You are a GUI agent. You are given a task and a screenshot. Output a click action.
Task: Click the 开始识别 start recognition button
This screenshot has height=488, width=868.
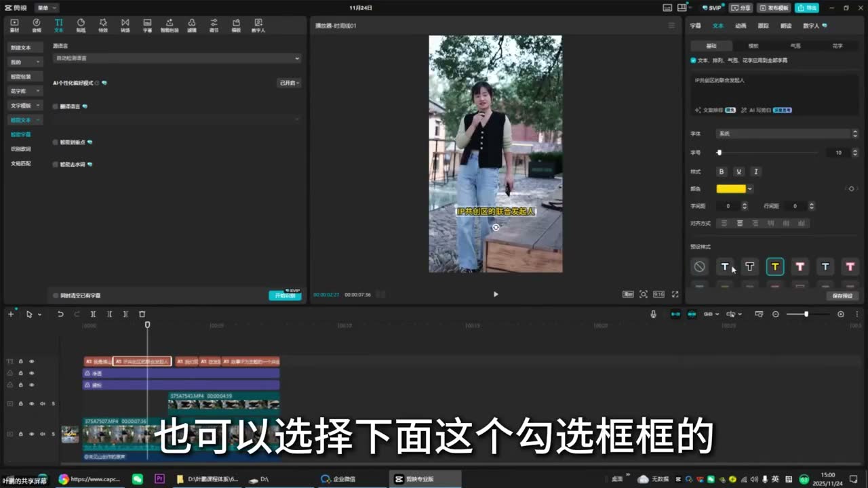pos(285,296)
